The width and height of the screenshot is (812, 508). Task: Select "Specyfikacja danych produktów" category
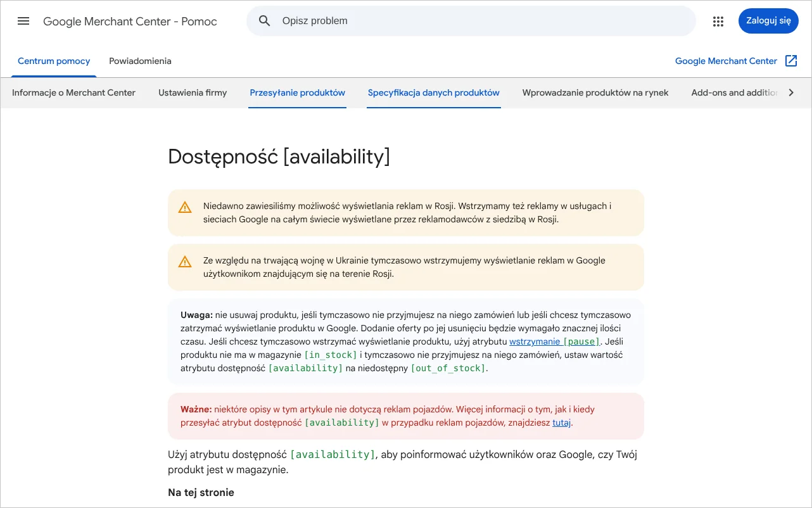tap(434, 92)
